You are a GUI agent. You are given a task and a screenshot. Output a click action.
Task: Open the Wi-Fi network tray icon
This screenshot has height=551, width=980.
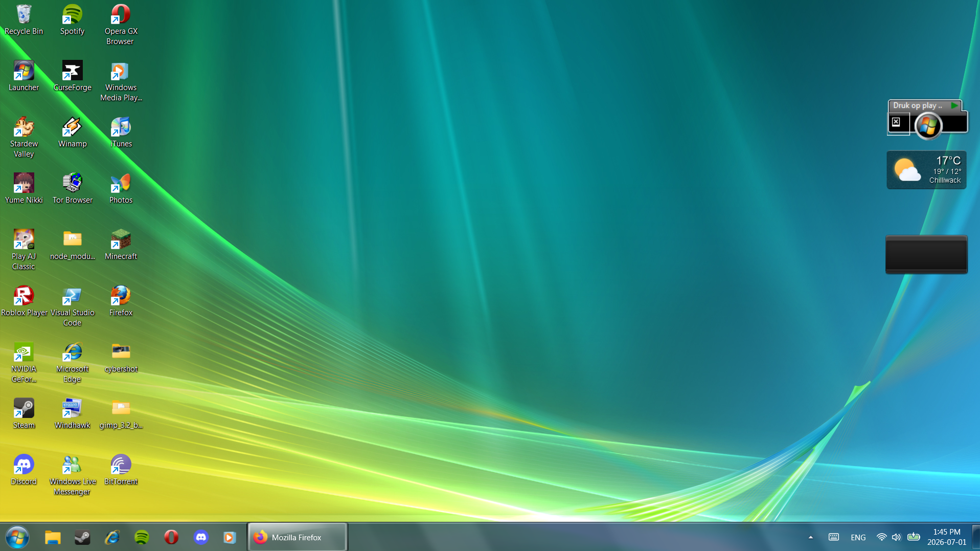tap(881, 537)
